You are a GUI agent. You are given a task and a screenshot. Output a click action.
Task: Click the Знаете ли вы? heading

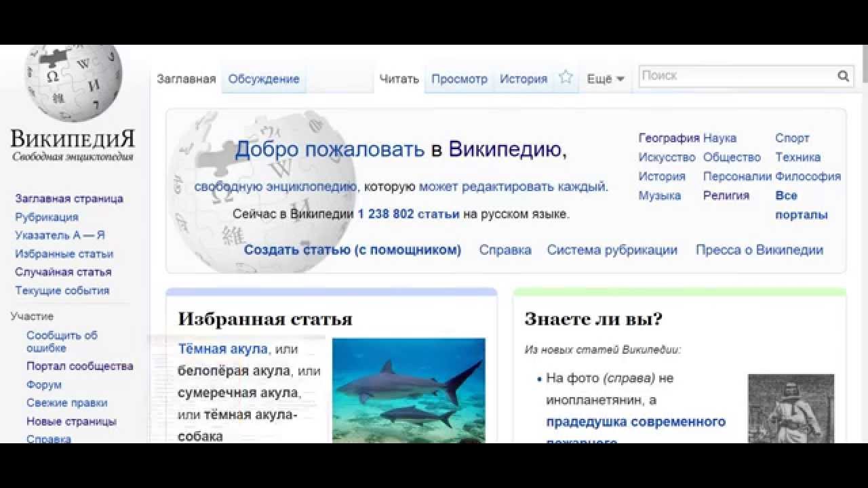tap(593, 319)
